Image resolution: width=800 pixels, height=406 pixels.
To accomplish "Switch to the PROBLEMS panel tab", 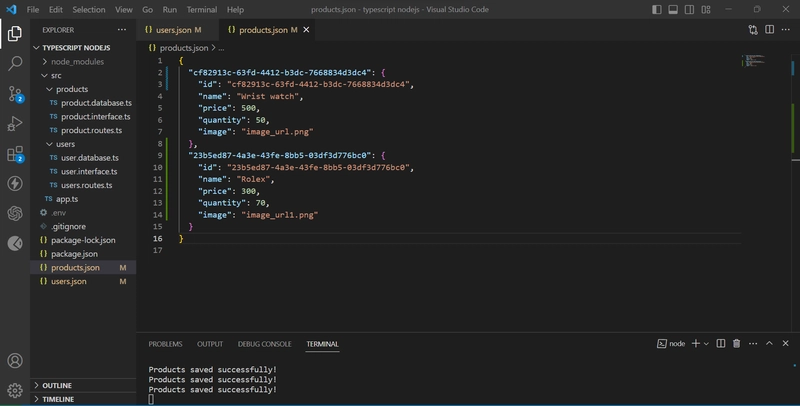I will (x=165, y=344).
